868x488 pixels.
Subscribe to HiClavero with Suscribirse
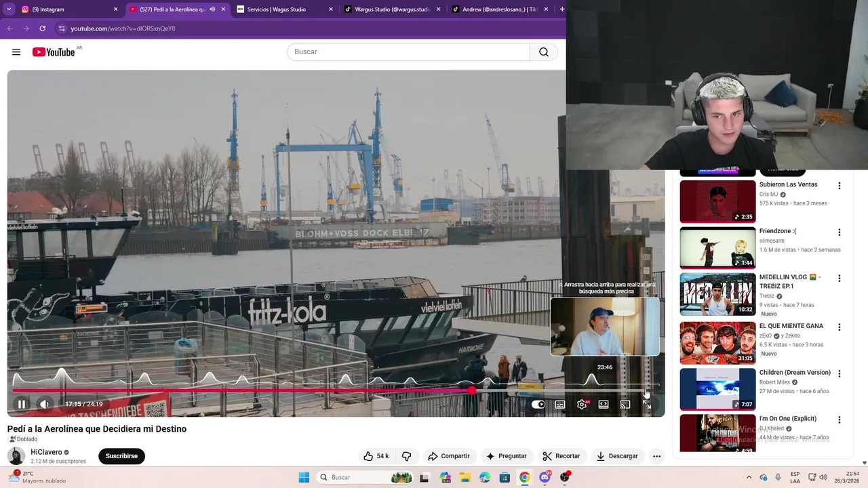[x=121, y=456]
